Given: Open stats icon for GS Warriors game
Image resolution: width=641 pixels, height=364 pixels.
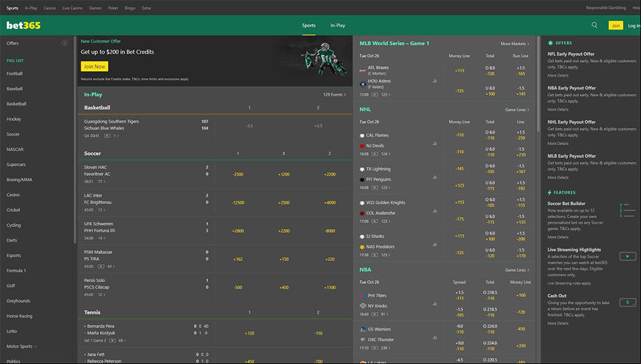Looking at the screenshot, I should (x=435, y=337).
